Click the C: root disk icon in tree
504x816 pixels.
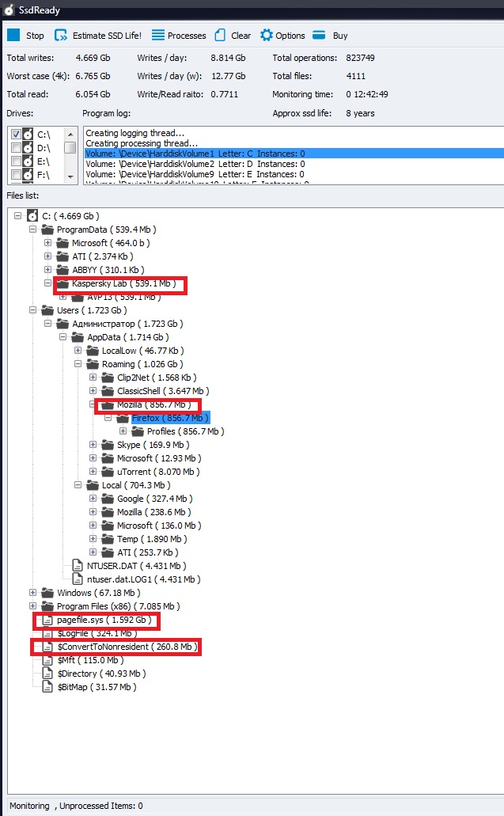pyautogui.click(x=32, y=215)
